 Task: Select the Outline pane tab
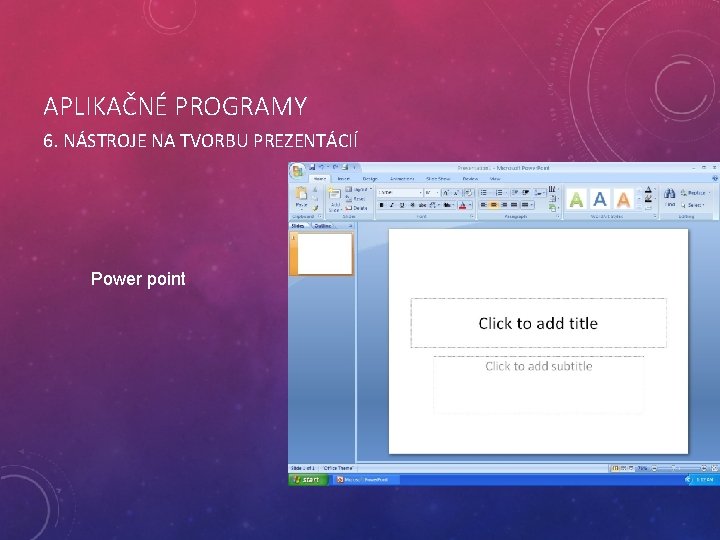(323, 226)
